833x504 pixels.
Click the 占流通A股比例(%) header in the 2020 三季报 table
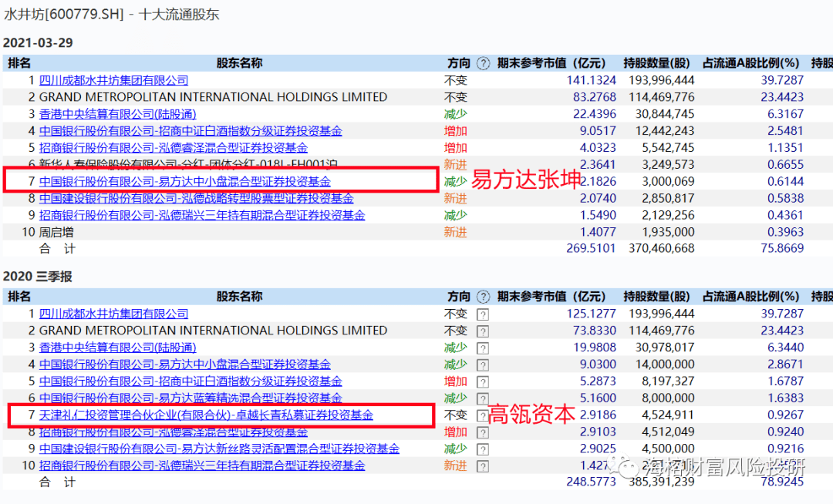click(x=750, y=297)
